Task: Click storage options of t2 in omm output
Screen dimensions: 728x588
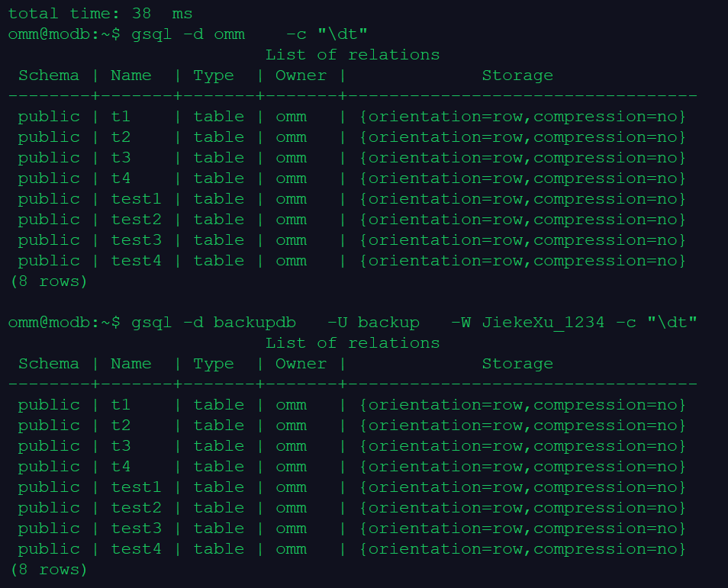Action: tap(523, 137)
